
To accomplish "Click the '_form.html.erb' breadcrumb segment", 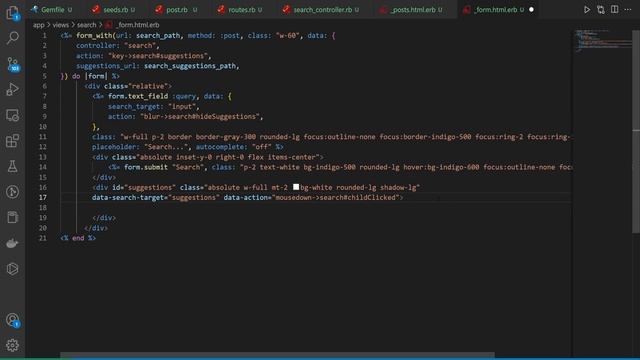I will tap(138, 25).
